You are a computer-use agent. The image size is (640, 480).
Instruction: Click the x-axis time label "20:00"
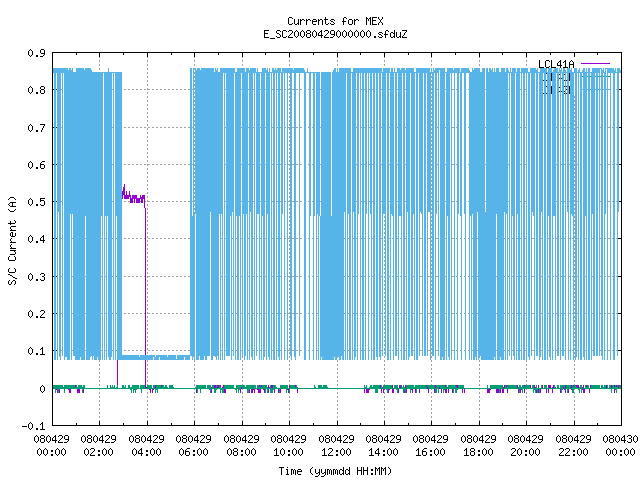(525, 452)
